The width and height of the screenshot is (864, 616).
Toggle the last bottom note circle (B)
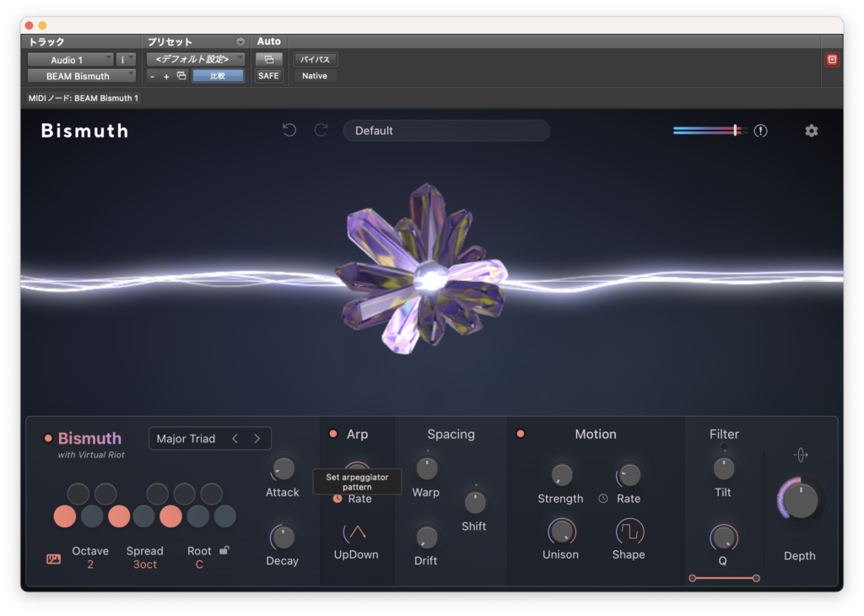point(224,516)
